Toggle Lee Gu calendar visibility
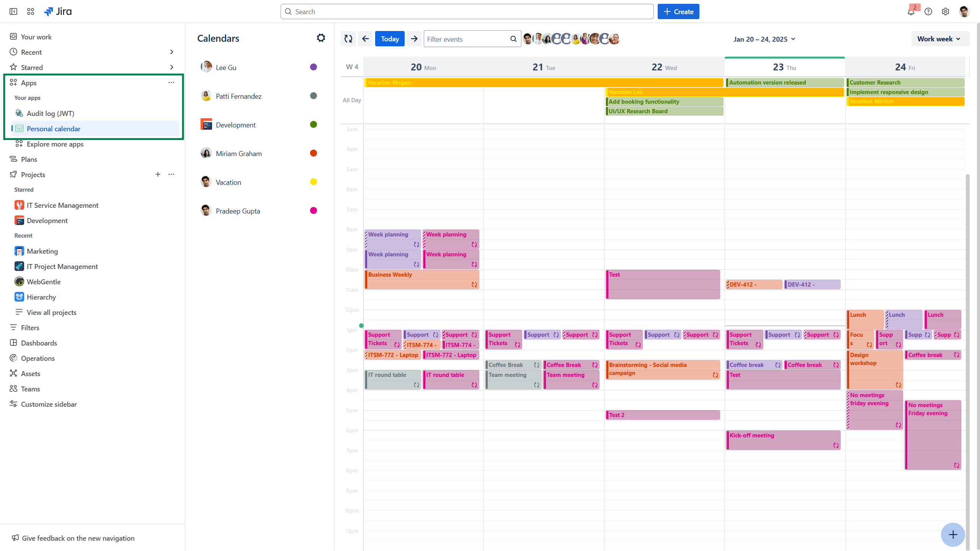Viewport: 980px width, 551px height. coord(313,67)
